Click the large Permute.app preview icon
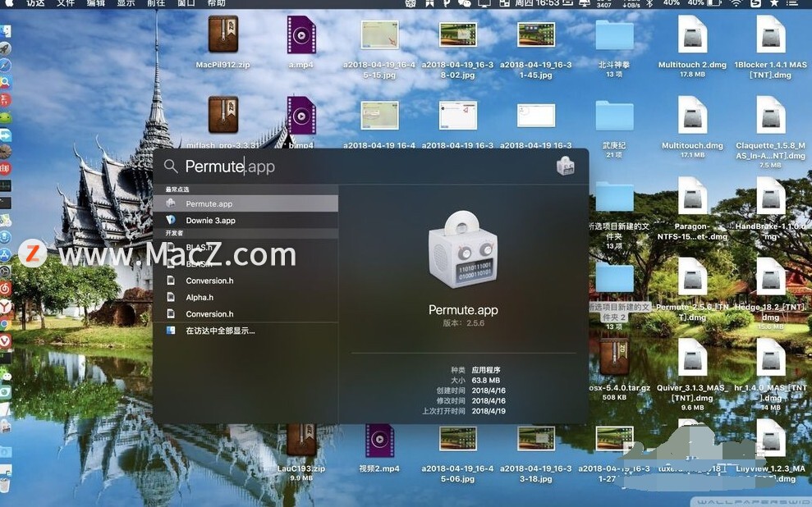812x507 pixels. (463, 249)
